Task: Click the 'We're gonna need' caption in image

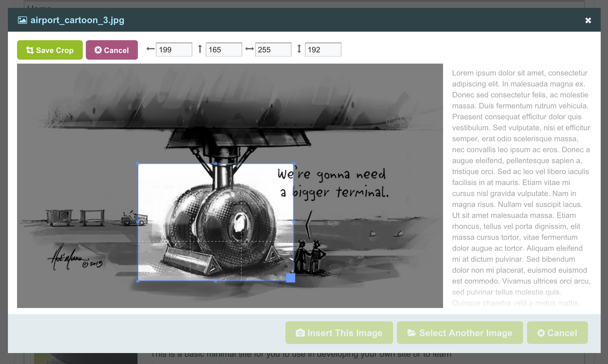Action: (x=332, y=174)
